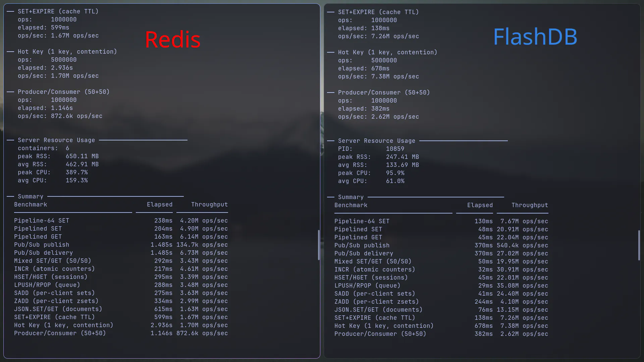
Task: Click 'avg RSS: 462.91 MB' value
Action: (x=82, y=164)
